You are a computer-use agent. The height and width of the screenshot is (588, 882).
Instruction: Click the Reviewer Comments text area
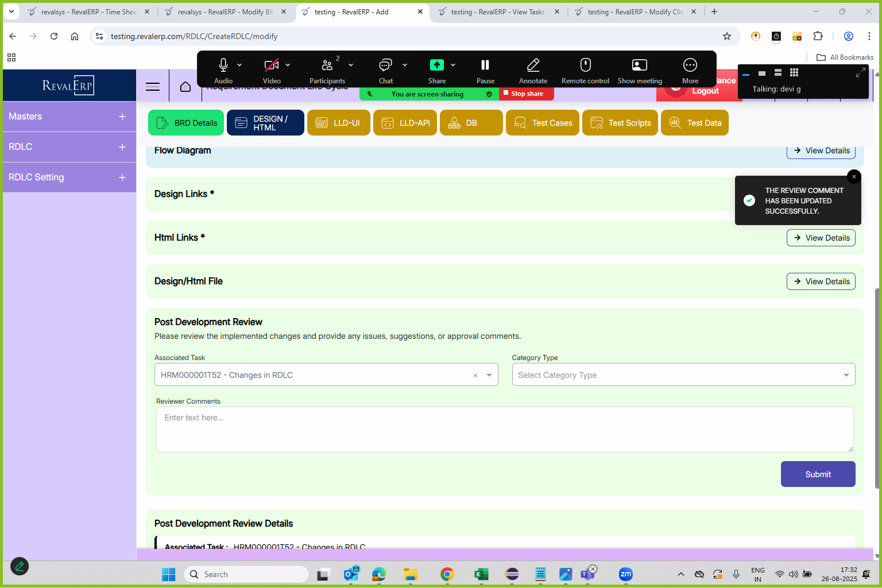tap(504, 430)
